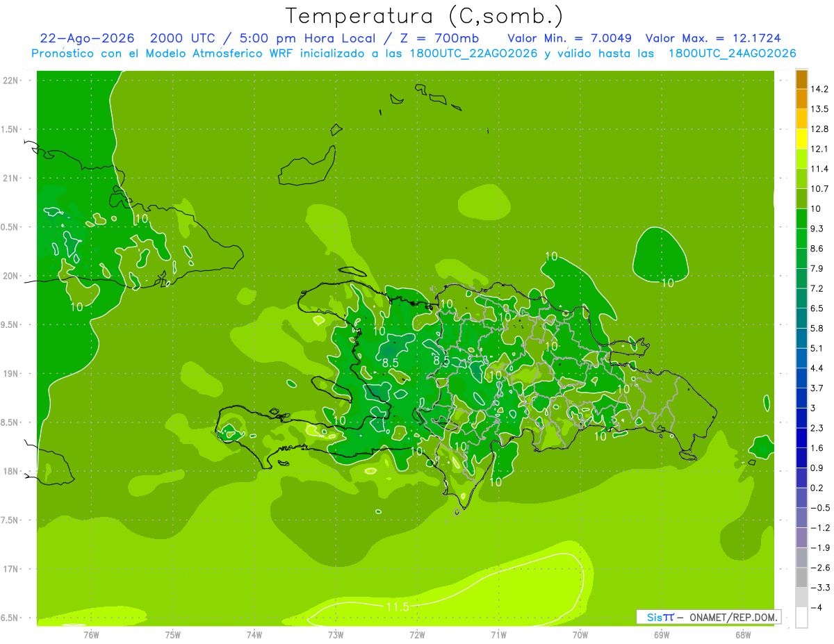Click the '71W' longitude axis label
Viewport: 834px width, 644px height.
[498, 635]
